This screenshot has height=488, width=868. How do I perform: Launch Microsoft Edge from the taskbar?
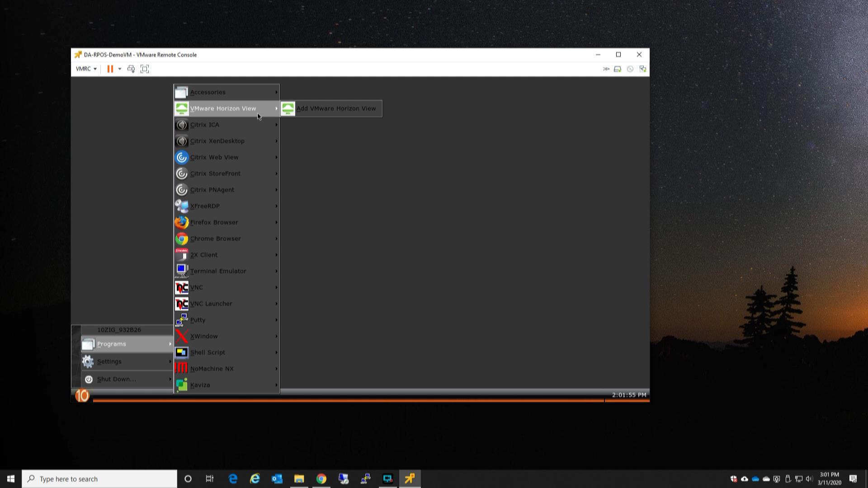click(233, 479)
